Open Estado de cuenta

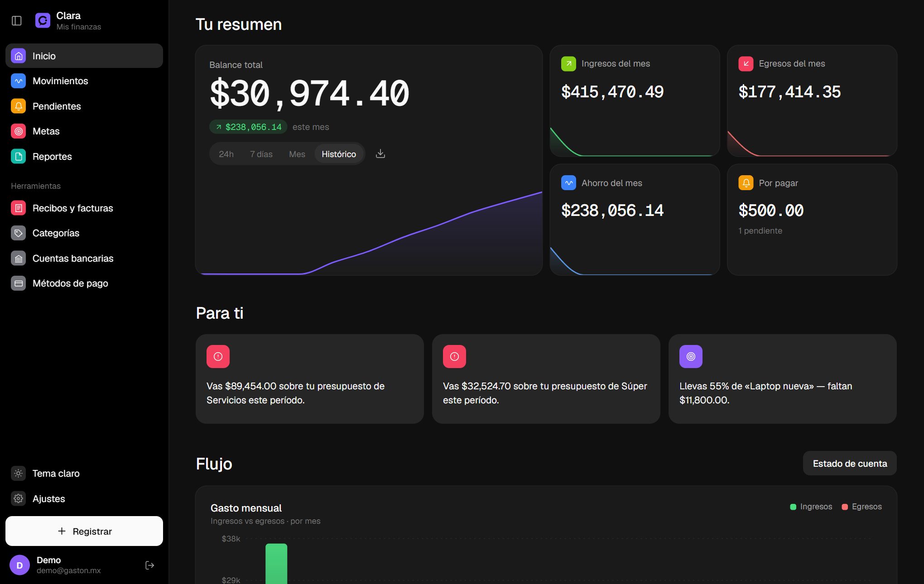pos(850,463)
